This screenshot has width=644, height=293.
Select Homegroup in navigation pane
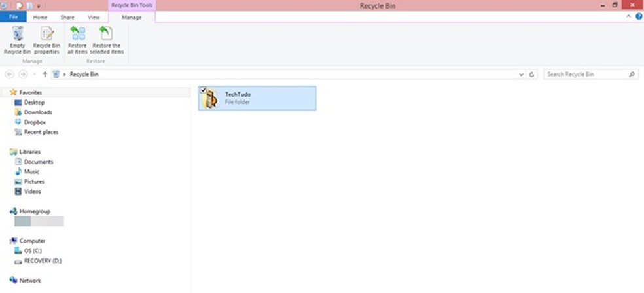click(35, 211)
